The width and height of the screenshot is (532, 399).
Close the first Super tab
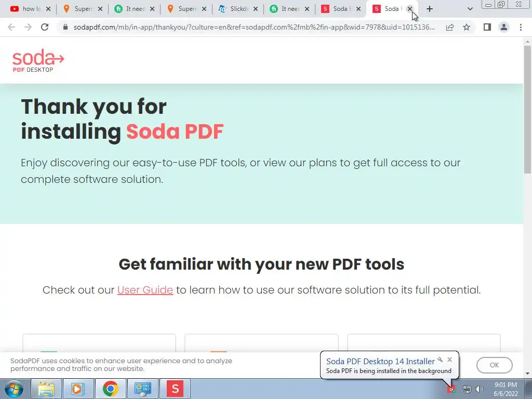point(100,9)
